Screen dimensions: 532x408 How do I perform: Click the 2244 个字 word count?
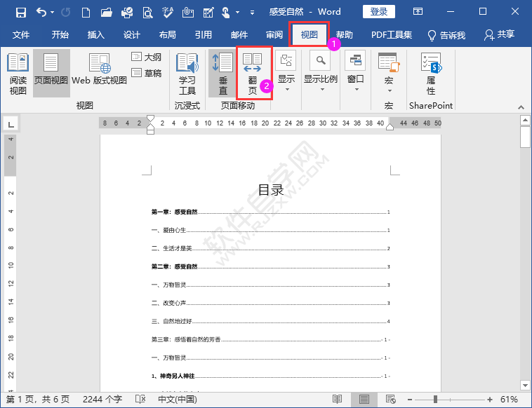(x=102, y=400)
